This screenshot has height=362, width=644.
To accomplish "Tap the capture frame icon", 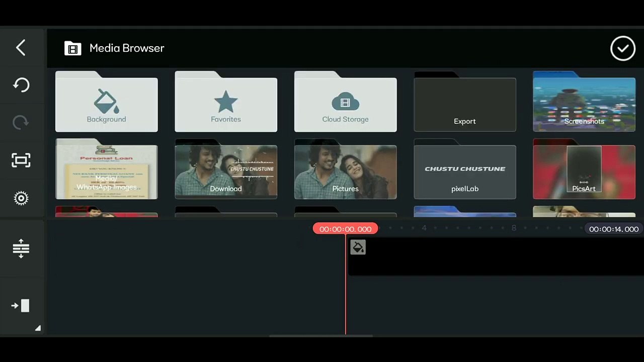I will click(21, 160).
